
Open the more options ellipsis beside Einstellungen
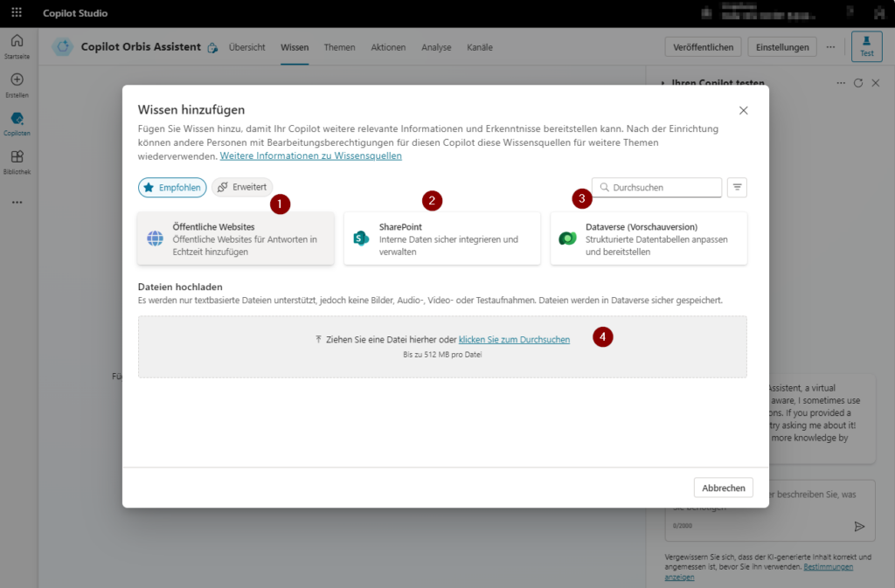pyautogui.click(x=830, y=47)
